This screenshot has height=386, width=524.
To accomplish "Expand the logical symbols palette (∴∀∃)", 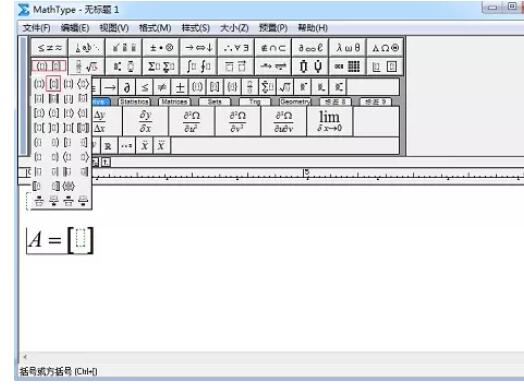I will [x=236, y=48].
